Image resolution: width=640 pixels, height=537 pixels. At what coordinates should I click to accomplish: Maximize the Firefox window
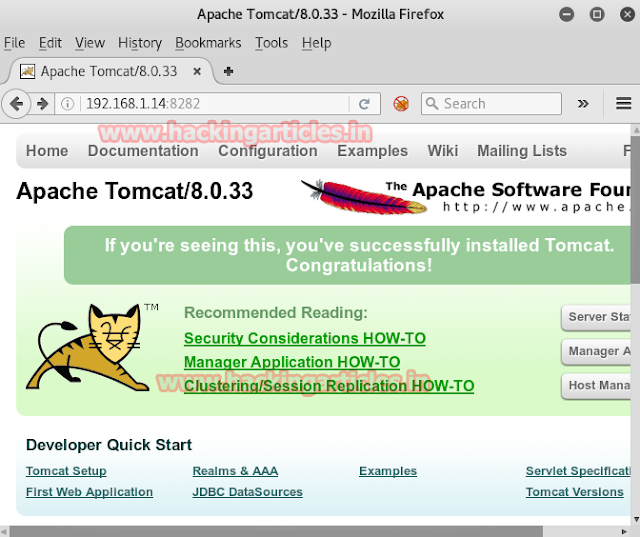(597, 14)
